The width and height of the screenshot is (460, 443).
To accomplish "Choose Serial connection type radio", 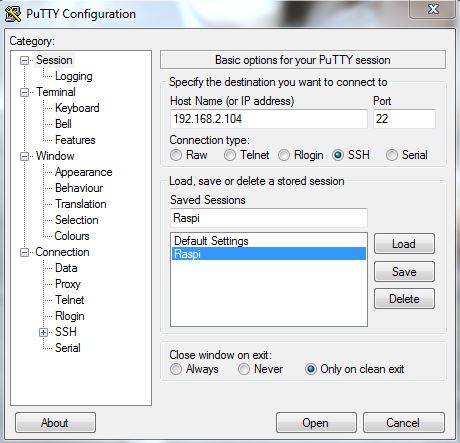I will [392, 155].
